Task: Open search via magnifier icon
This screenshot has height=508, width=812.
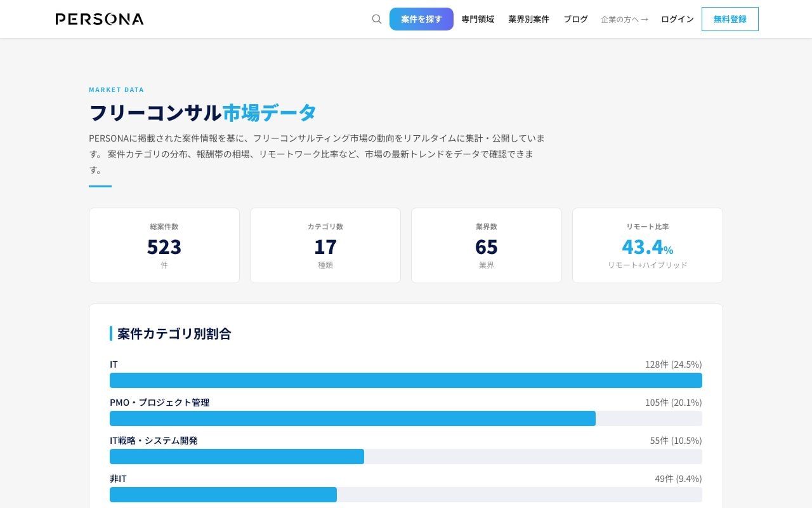Action: 377,19
